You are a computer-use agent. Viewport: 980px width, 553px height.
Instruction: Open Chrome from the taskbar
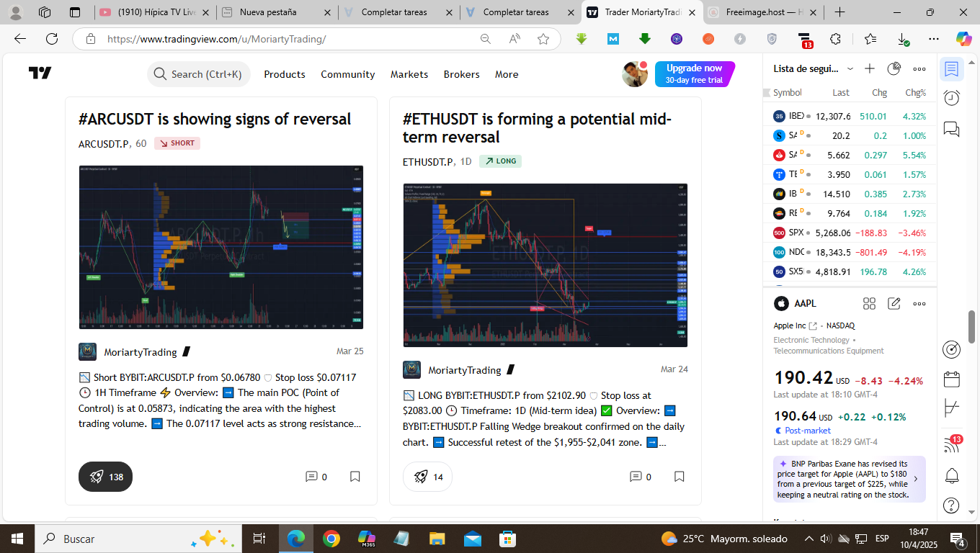point(331,538)
